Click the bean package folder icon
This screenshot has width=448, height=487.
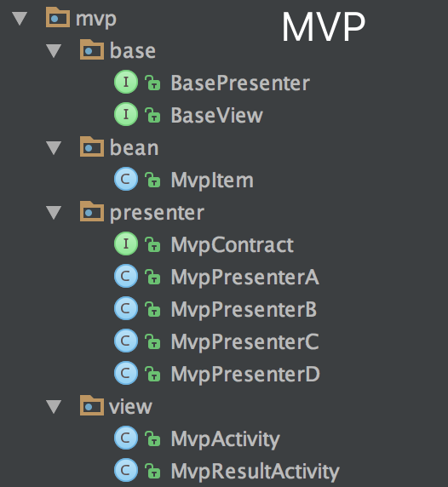point(92,146)
